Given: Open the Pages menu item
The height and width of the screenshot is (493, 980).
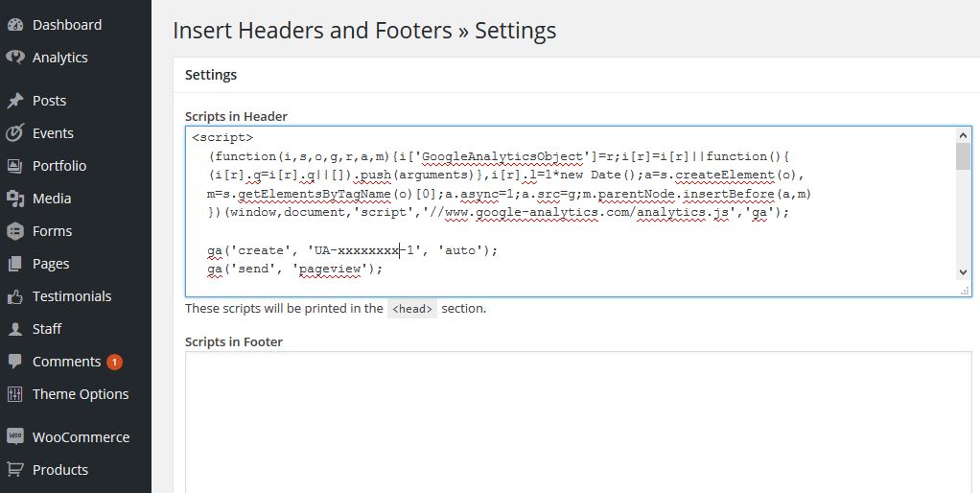Looking at the screenshot, I should point(51,264).
